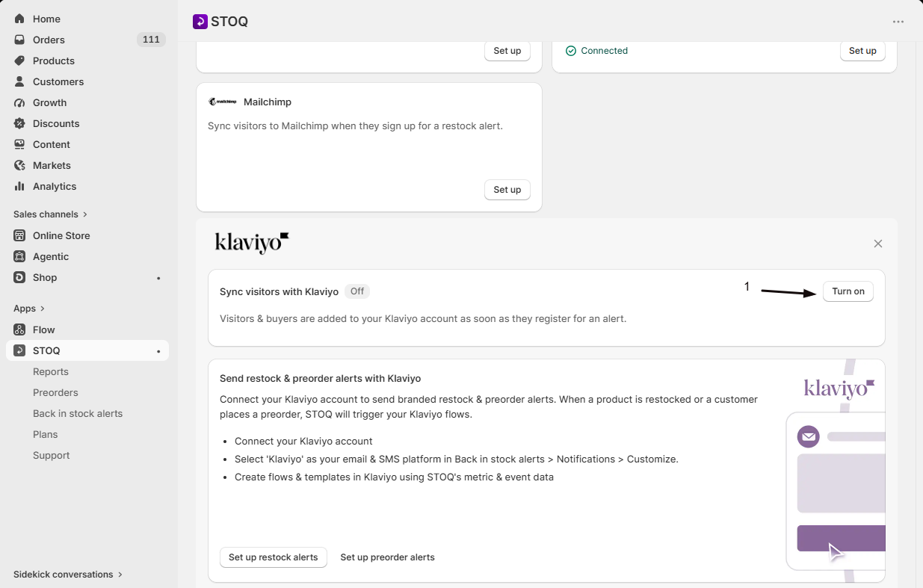Click Set up preorder alerts link
Image resolution: width=923 pixels, height=588 pixels.
click(x=387, y=557)
